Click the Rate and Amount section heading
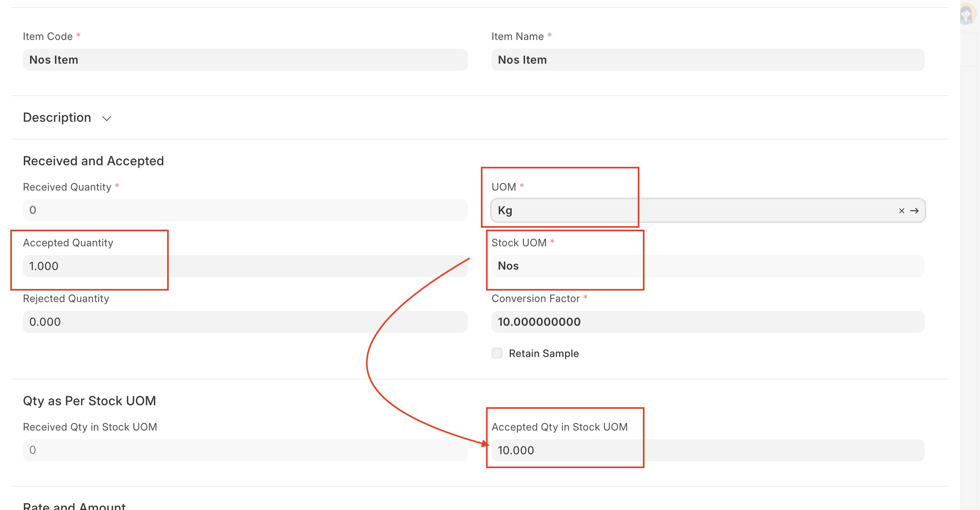 coord(74,506)
